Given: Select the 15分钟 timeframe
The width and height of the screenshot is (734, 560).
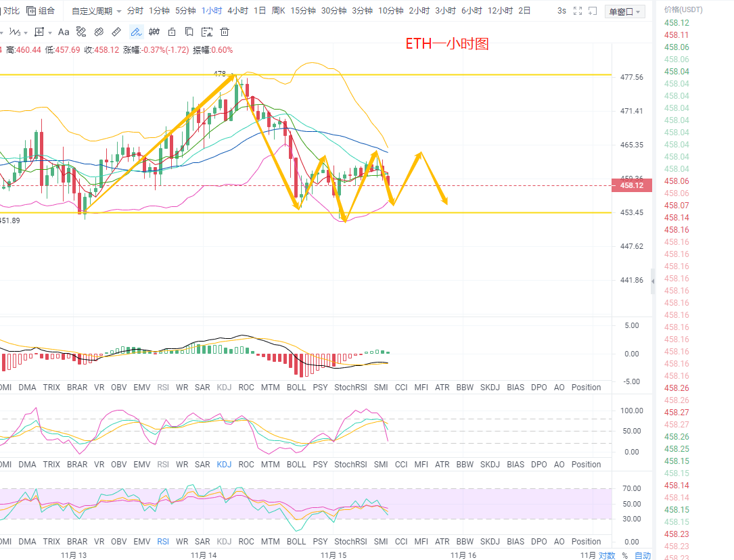Looking at the screenshot, I should tap(303, 11).
